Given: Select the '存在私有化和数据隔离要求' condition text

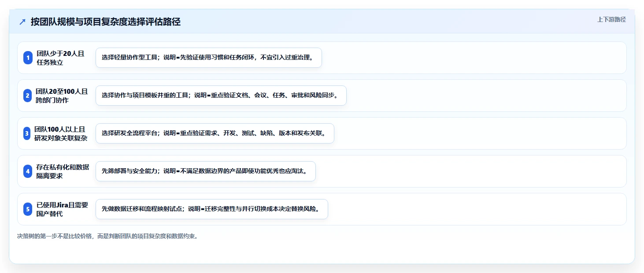Looking at the screenshot, I should [x=63, y=171].
